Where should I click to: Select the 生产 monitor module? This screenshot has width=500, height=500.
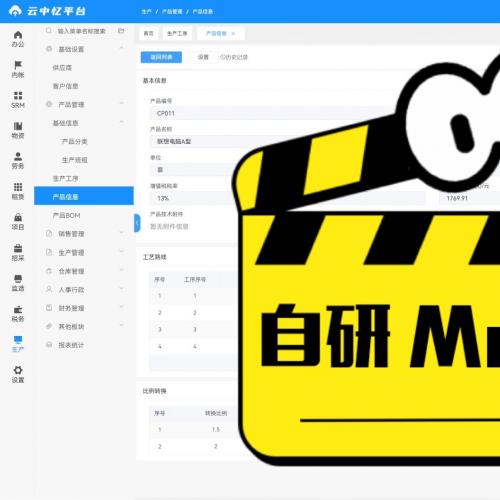click(x=18, y=344)
